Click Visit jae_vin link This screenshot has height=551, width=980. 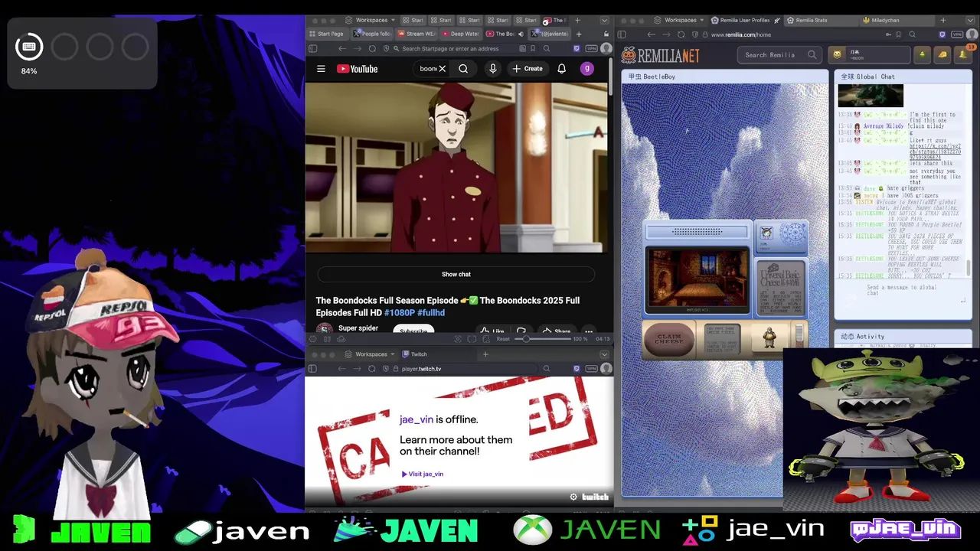pos(423,474)
